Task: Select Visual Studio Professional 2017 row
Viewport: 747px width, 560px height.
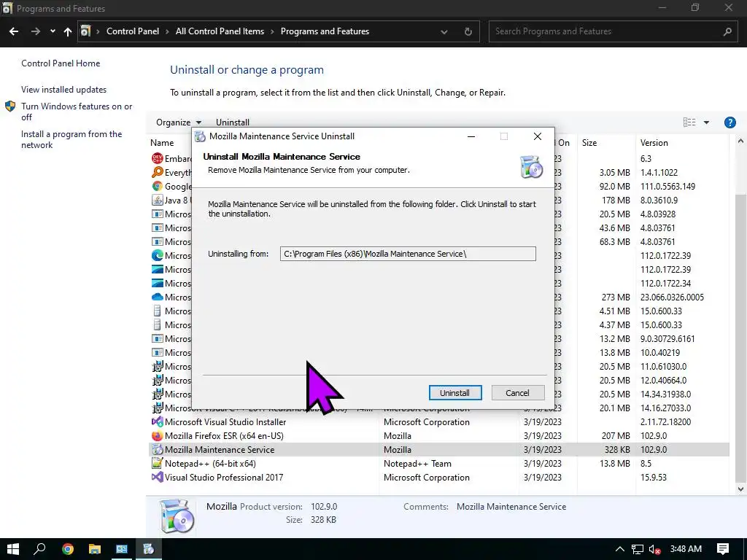Action: click(439, 477)
